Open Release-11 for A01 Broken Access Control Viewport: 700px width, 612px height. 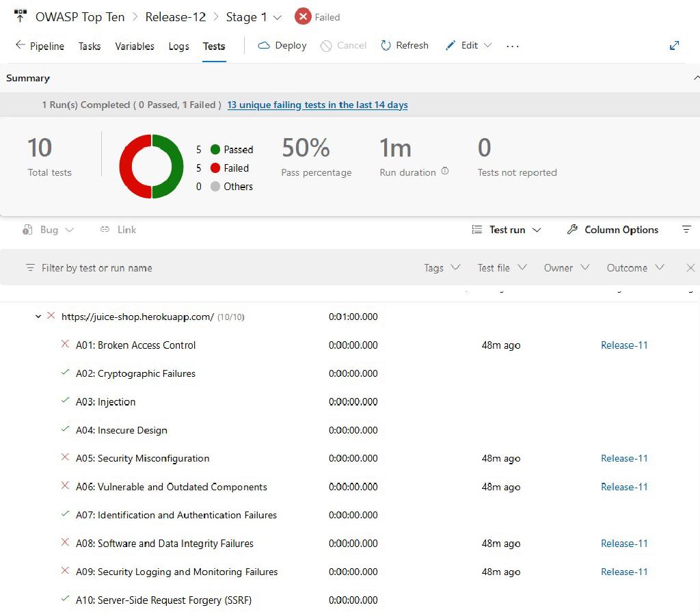coord(623,345)
